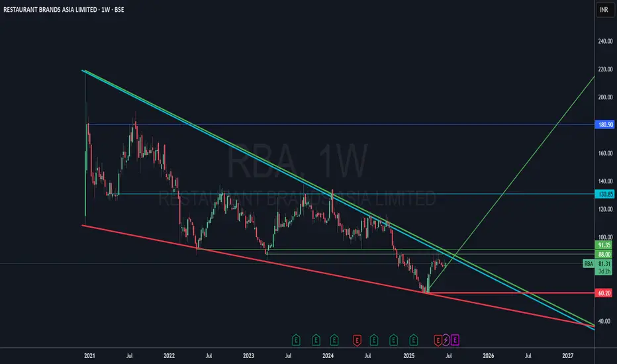617x364 pixels.
Task: Click the red earnings marker before Jul 2024
Action: (x=357, y=340)
